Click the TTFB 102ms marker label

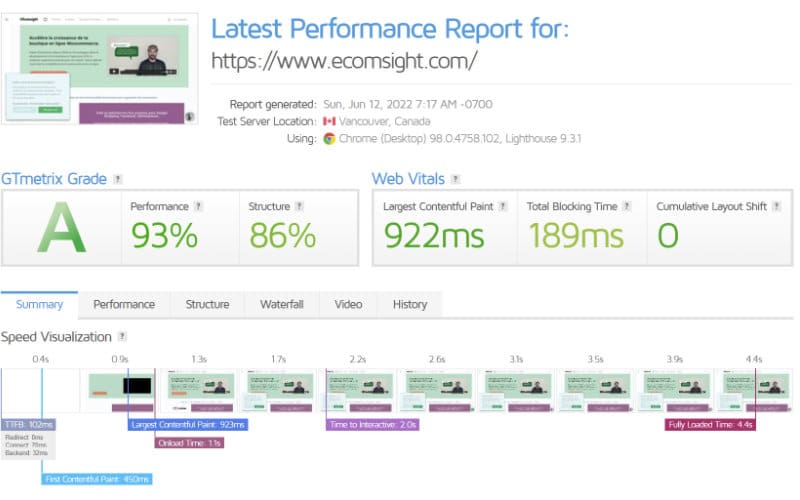[28, 424]
